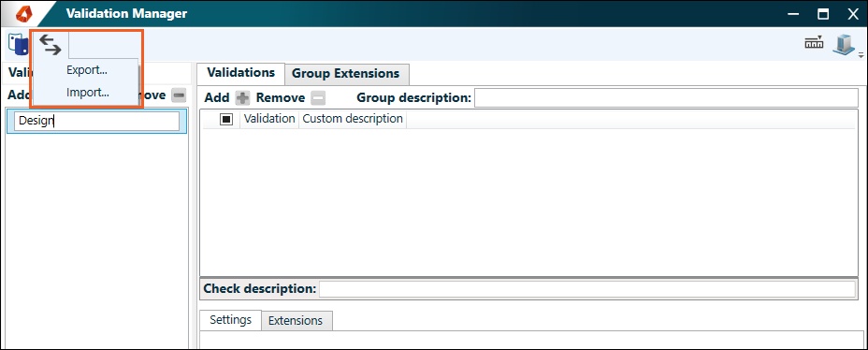Click the Validation column header
The image size is (868, 350).
click(269, 119)
